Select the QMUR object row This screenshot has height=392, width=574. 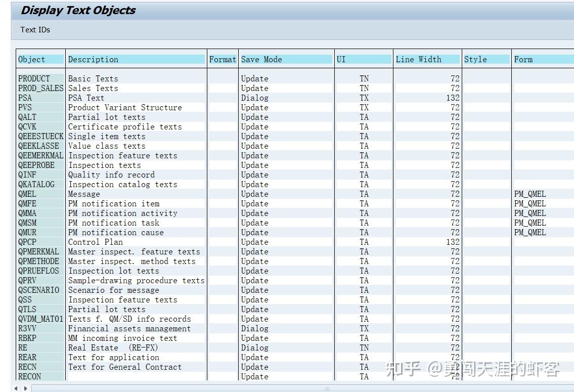pos(40,233)
